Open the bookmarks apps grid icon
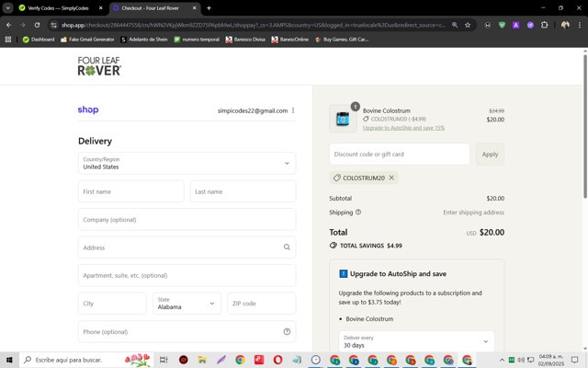The image size is (588, 368). 8,39
